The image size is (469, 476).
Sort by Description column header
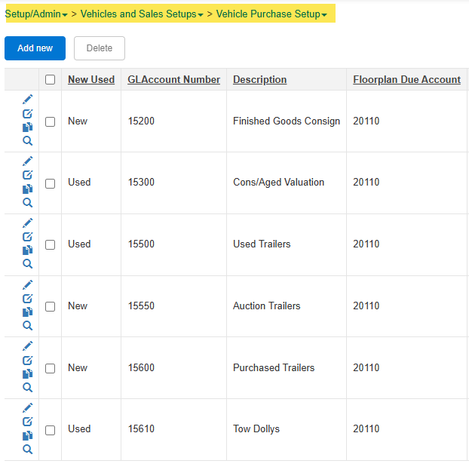pyautogui.click(x=259, y=79)
